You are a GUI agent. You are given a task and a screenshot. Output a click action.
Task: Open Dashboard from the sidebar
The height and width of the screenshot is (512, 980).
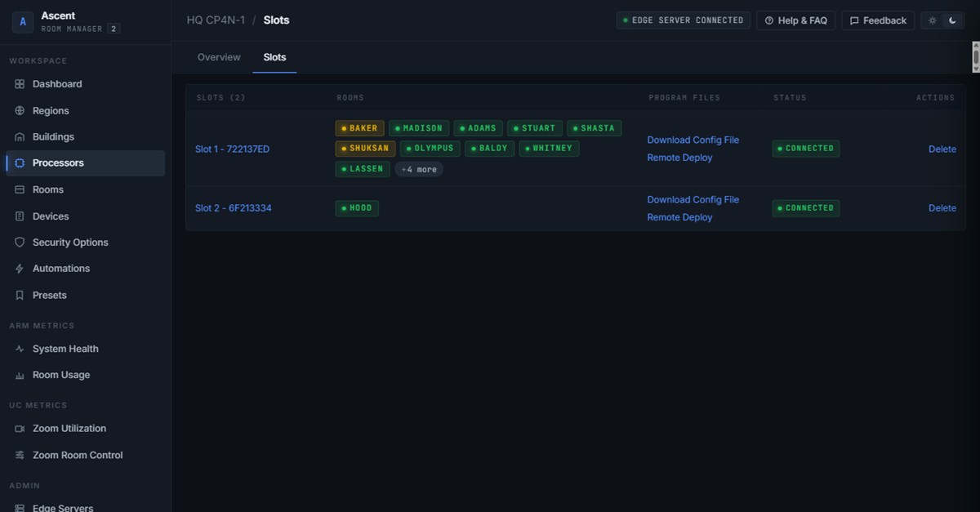(x=85, y=84)
